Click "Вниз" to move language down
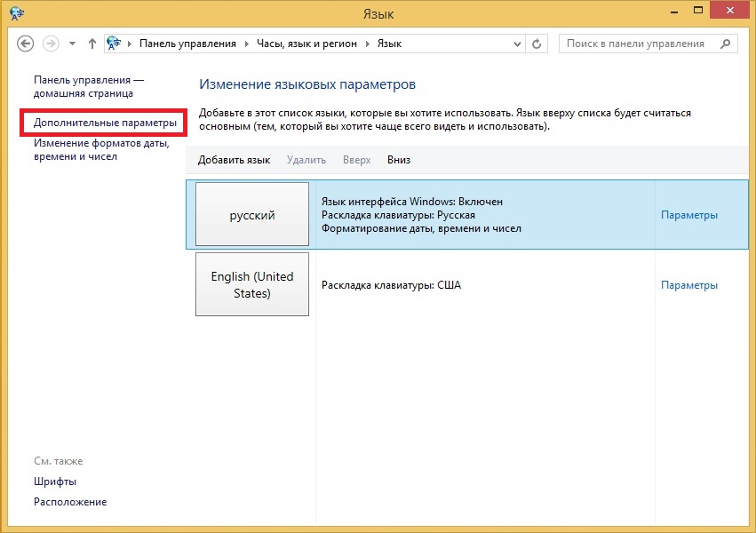The width and height of the screenshot is (756, 533). (x=399, y=160)
